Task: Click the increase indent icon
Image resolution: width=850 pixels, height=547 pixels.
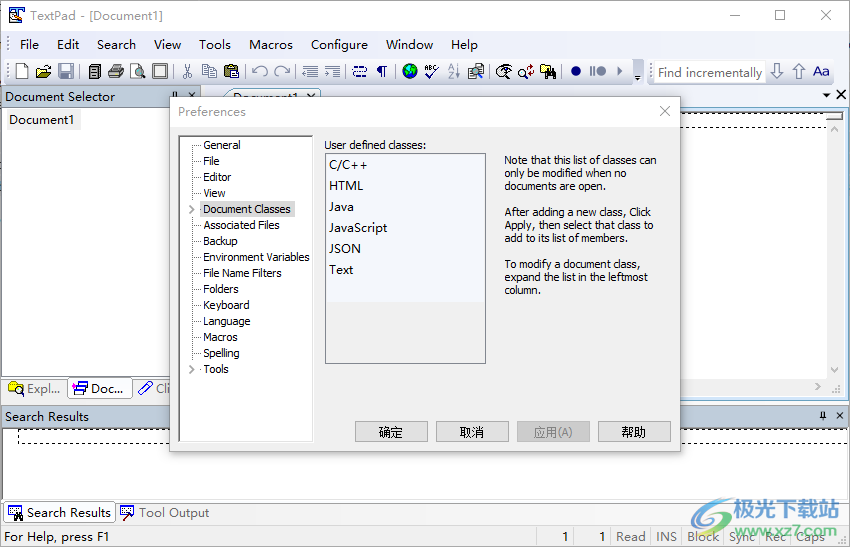Action: (332, 72)
